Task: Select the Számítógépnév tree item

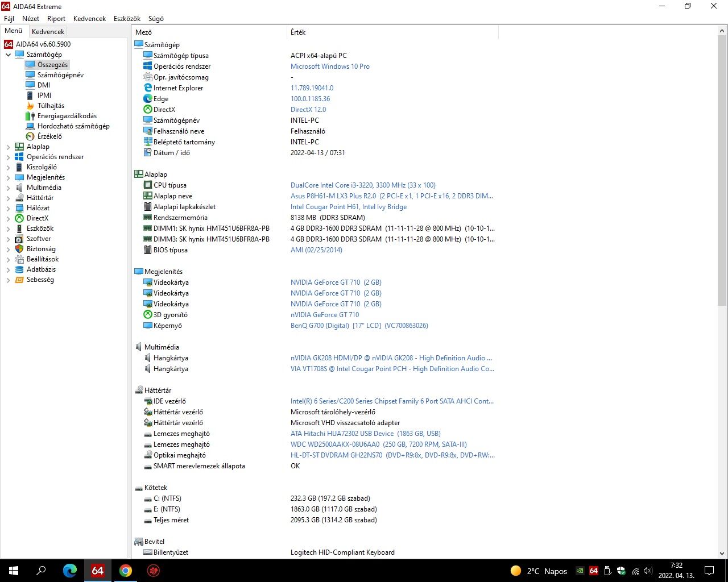Action: click(x=60, y=75)
